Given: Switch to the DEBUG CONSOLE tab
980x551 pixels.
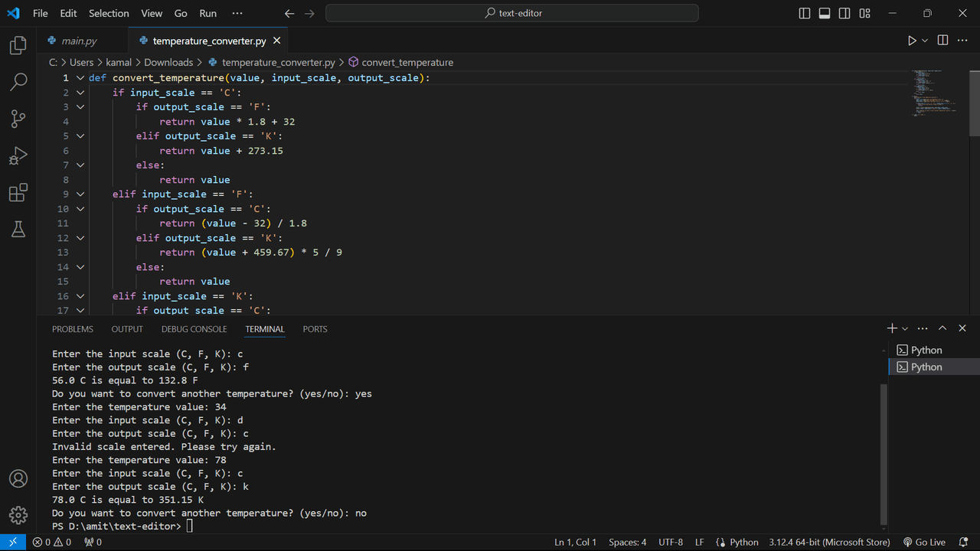Looking at the screenshot, I should pos(194,329).
